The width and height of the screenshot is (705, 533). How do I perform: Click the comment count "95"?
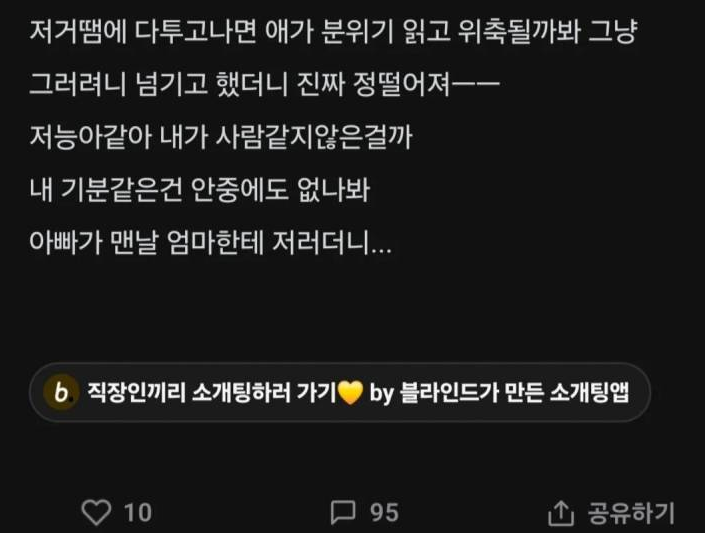[x=384, y=513]
